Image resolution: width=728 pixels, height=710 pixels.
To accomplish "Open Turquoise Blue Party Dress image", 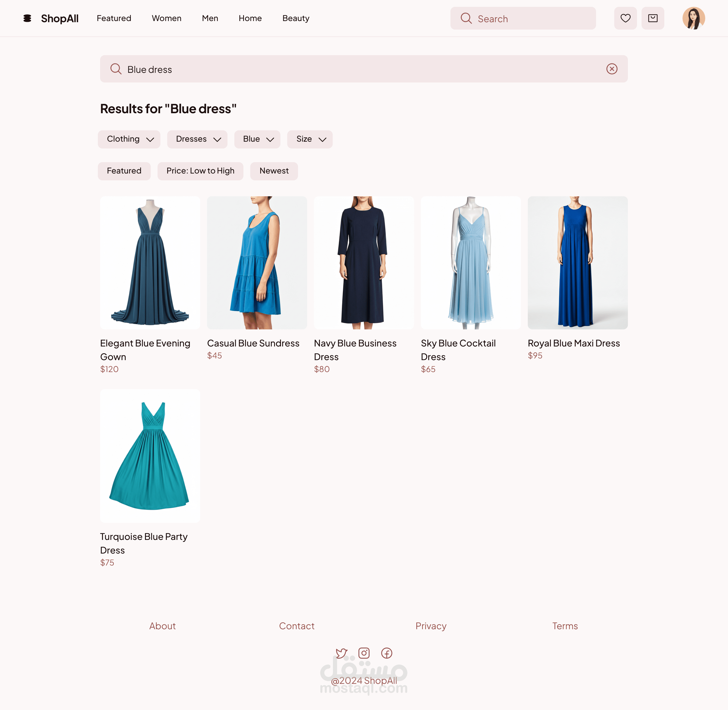I will [150, 456].
